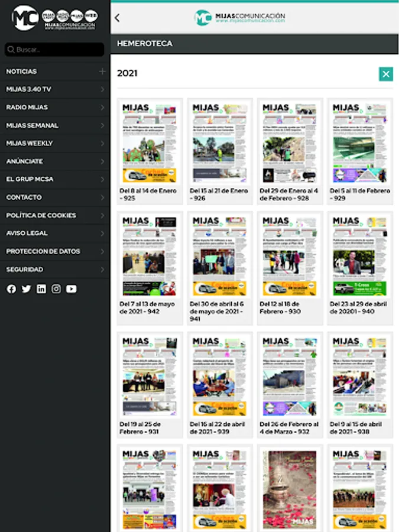Screen dimensions: 399x532
Task: Open issue Del 19 al 25 de Febrero - 931
Action: point(150,385)
